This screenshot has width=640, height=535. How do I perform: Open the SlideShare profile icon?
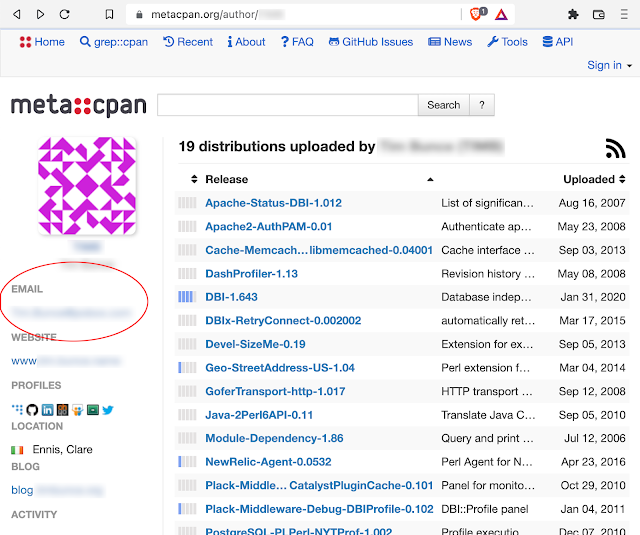78,410
